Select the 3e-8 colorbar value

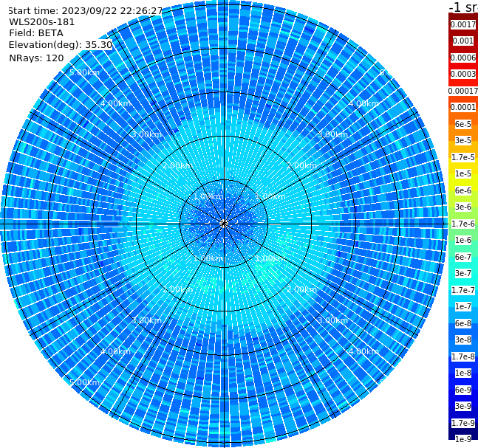pos(463,340)
